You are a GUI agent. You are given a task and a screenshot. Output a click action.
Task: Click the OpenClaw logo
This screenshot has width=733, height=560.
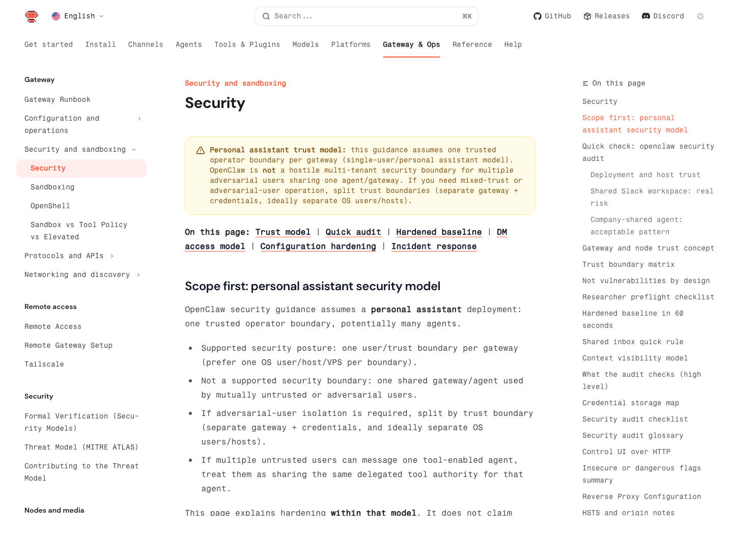(32, 16)
